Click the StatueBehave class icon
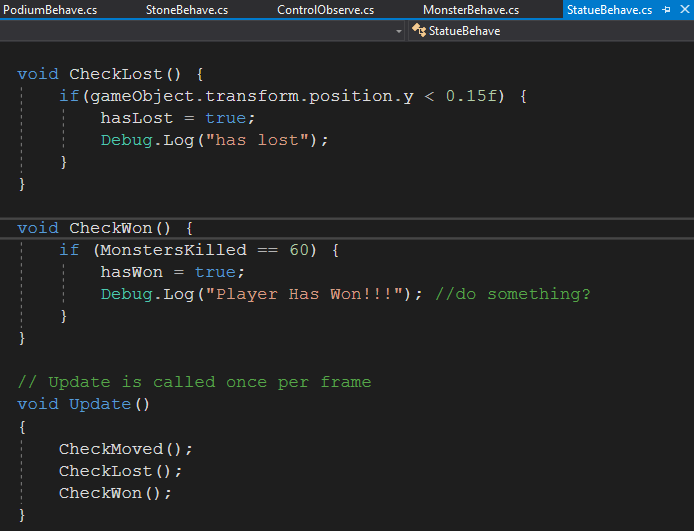This screenshot has width=694, height=531. pyautogui.click(x=419, y=30)
